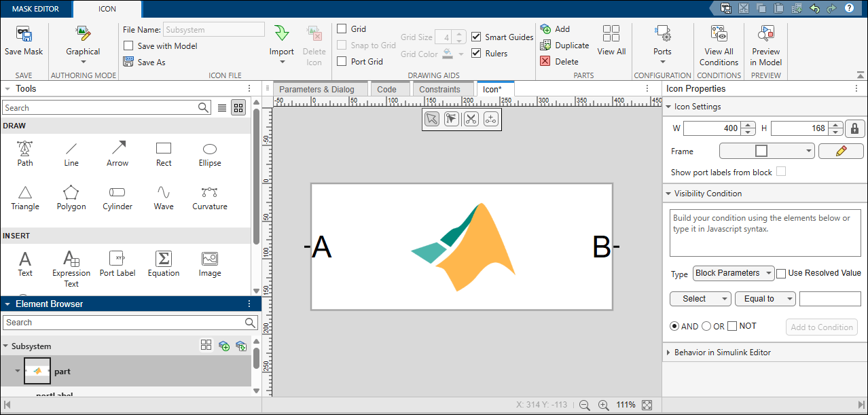
Task: Click the zoom out magnifier icon
Action: tap(584, 405)
